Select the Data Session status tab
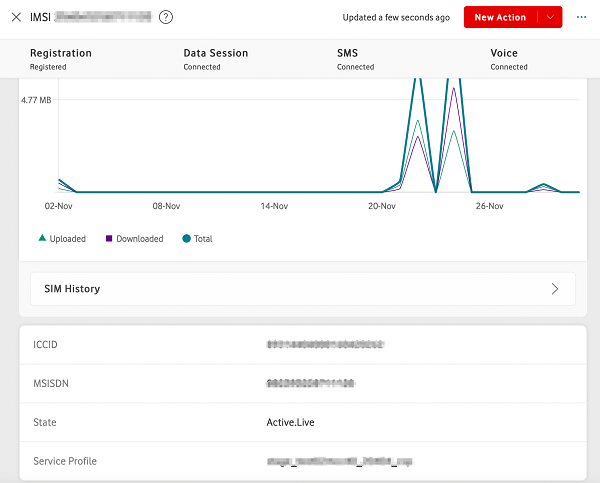The image size is (600, 483). (216, 59)
